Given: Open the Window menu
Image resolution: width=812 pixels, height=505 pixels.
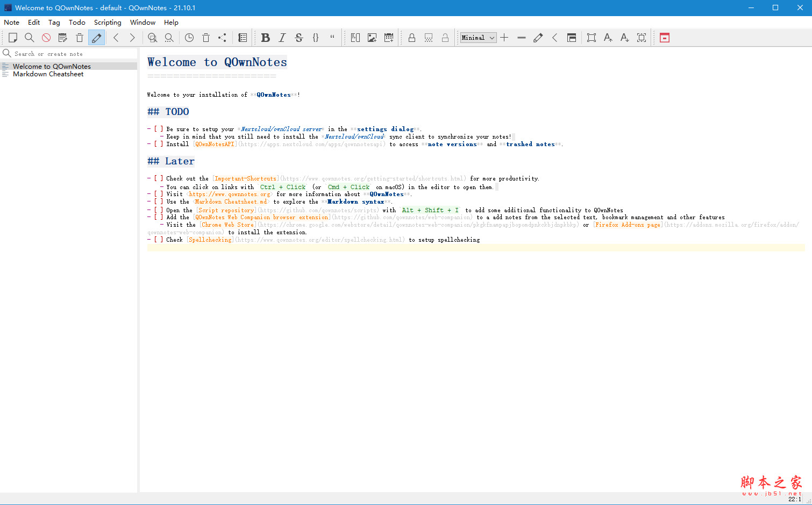Looking at the screenshot, I should pos(143,23).
